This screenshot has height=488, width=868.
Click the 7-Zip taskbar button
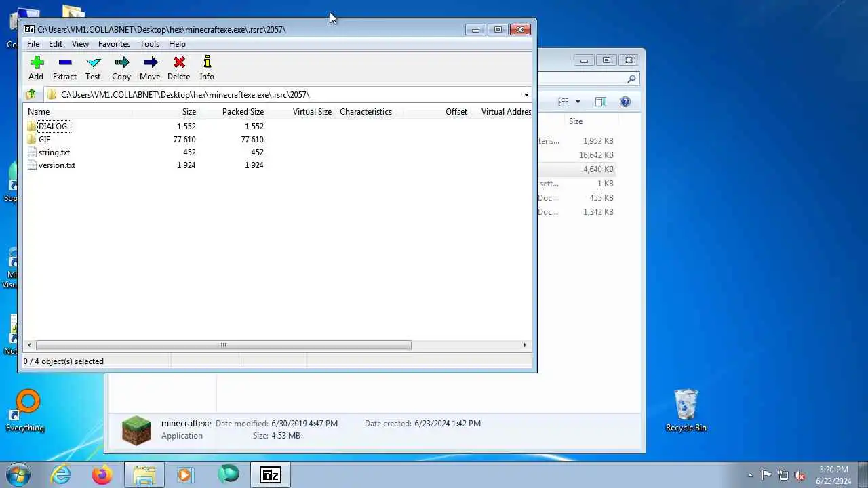(x=271, y=474)
